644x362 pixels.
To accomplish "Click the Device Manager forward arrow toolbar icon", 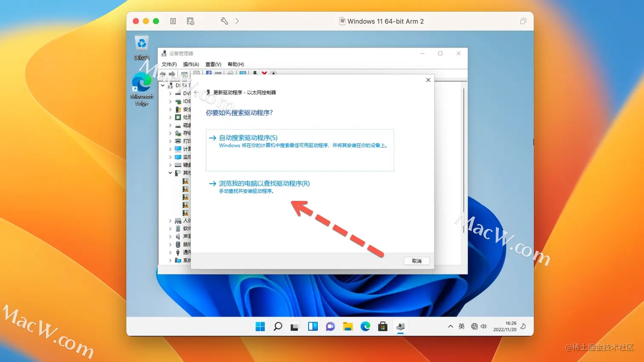I will [172, 74].
